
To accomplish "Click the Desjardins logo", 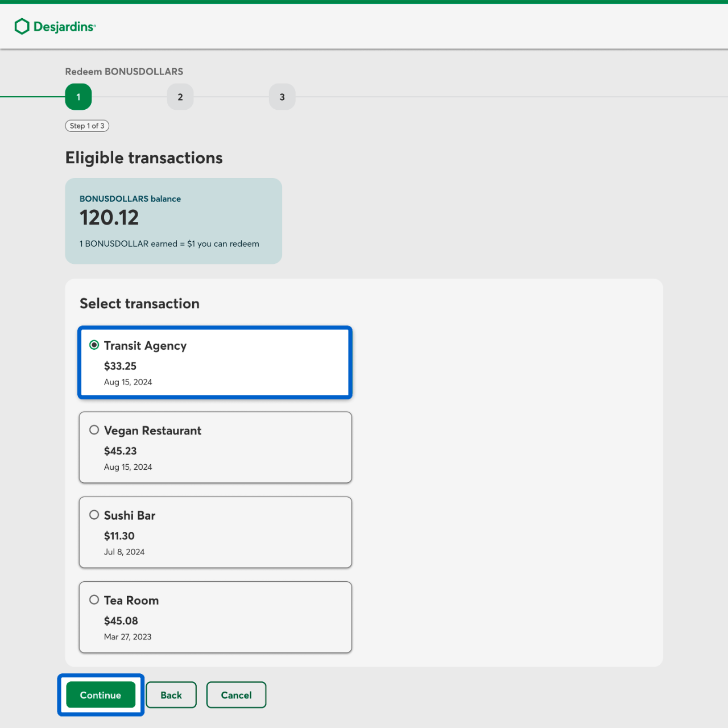I will point(55,26).
